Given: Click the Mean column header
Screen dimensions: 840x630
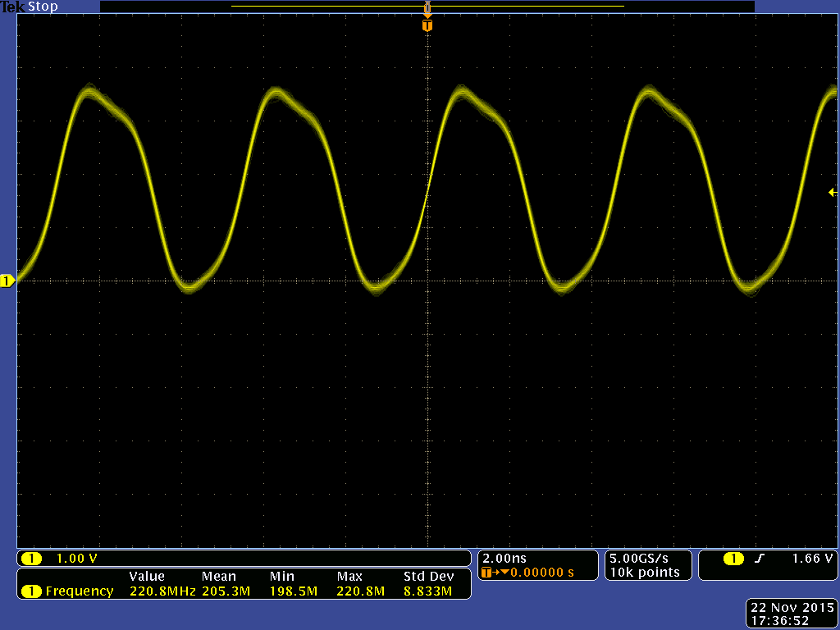Looking at the screenshot, I should [218, 577].
